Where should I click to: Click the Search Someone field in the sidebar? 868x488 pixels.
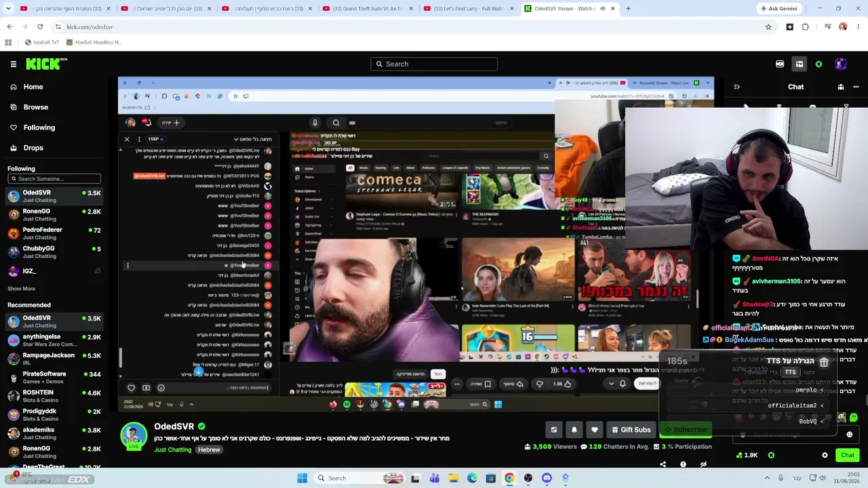54,179
